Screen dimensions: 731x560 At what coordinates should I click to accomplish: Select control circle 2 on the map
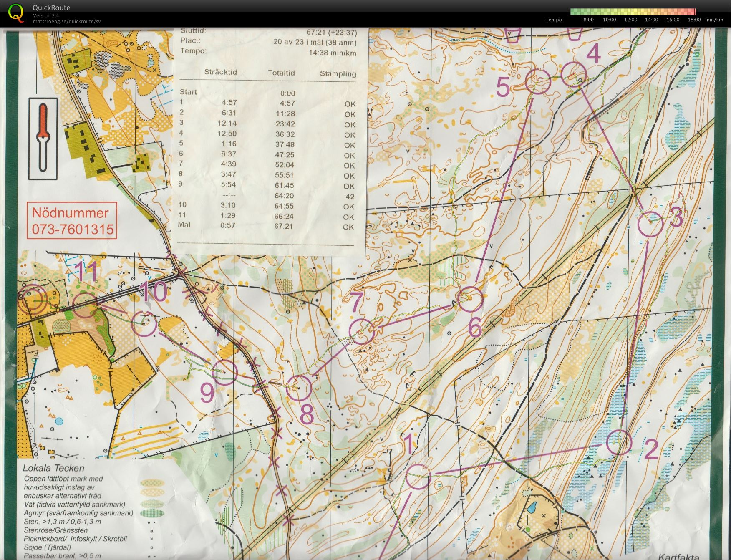point(619,442)
